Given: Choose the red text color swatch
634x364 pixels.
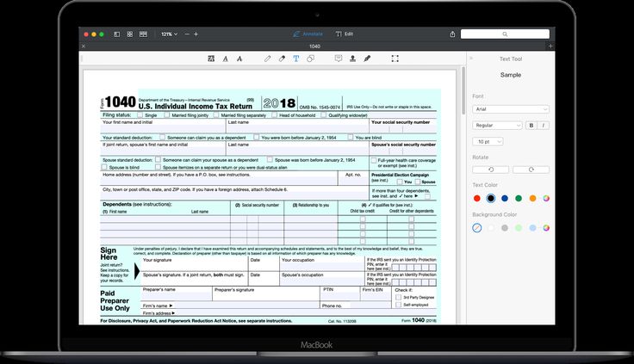Looking at the screenshot, I should point(477,198).
